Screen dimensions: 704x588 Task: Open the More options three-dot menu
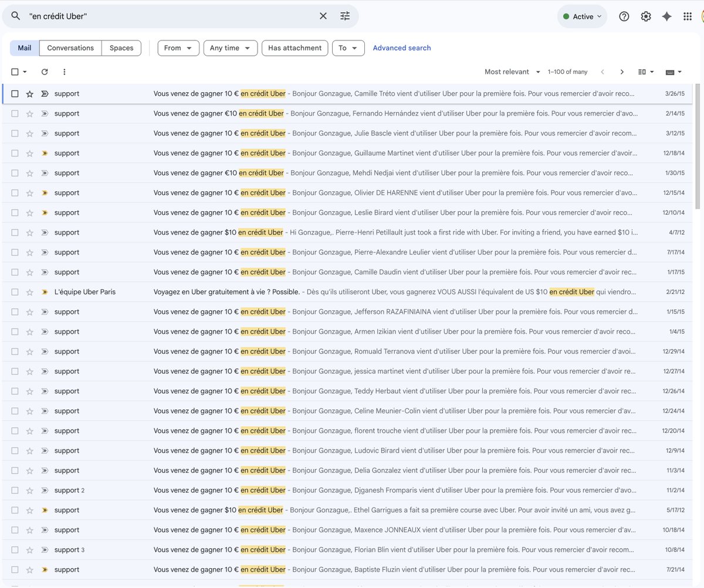[x=65, y=72]
